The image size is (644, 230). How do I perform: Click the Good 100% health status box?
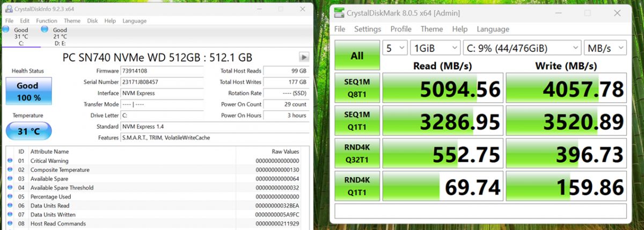pos(28,91)
